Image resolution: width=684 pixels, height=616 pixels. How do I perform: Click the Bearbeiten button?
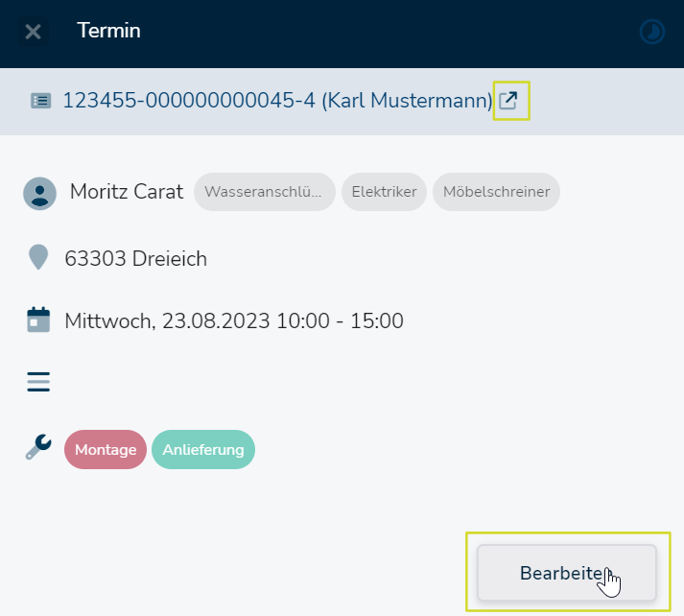(567, 573)
